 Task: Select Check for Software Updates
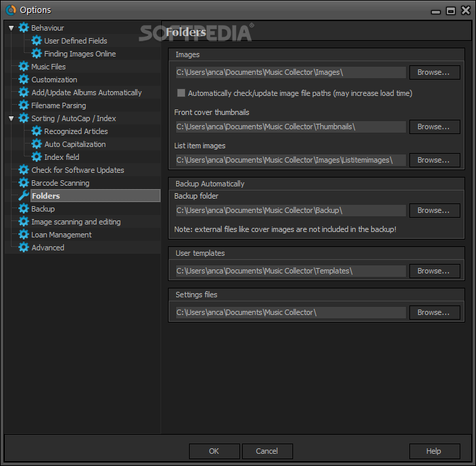tap(78, 170)
